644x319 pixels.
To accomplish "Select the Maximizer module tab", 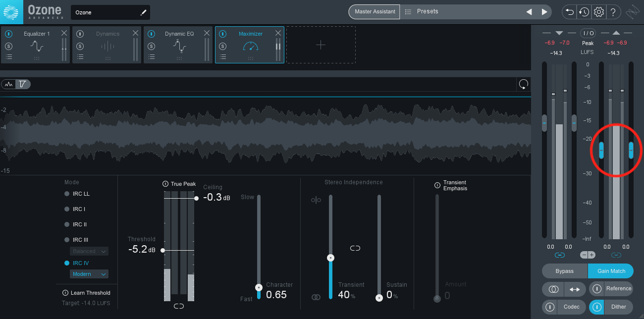I will tap(250, 45).
